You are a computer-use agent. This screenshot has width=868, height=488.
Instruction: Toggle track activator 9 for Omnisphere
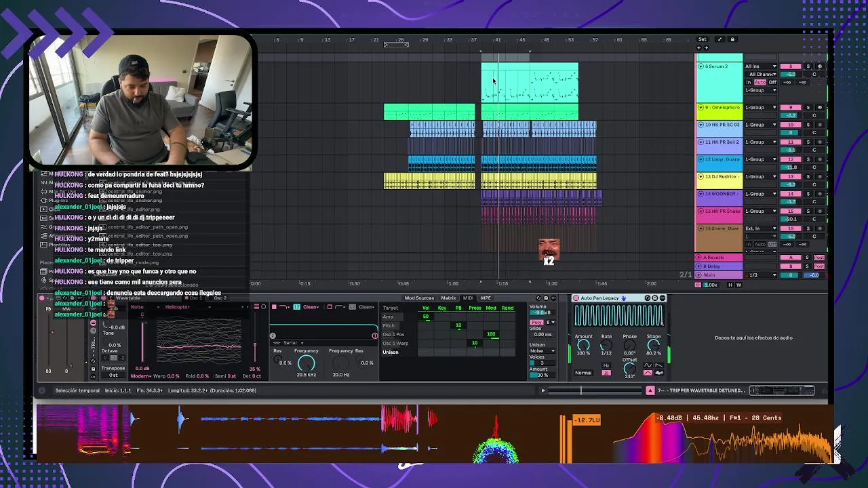tap(791, 107)
